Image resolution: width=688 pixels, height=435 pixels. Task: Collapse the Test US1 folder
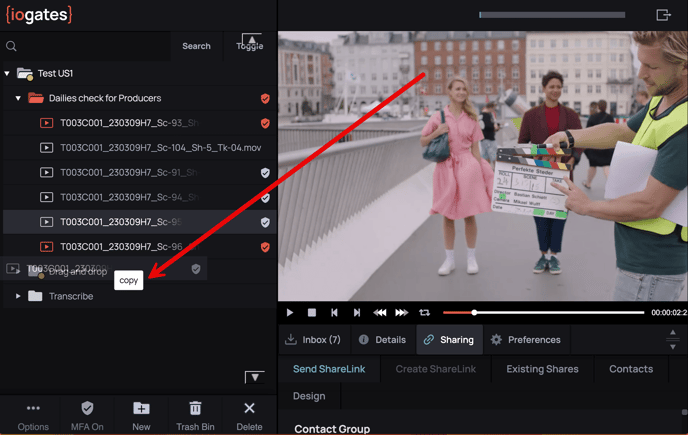click(7, 74)
